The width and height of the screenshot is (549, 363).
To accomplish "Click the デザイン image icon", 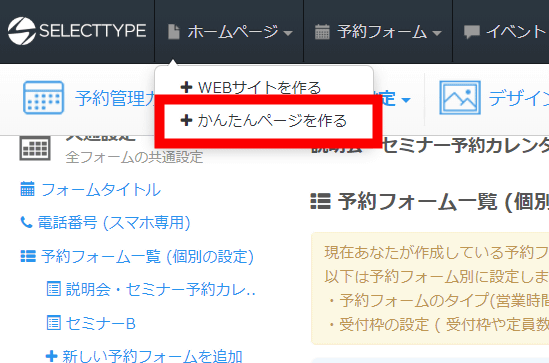I will pos(460,98).
